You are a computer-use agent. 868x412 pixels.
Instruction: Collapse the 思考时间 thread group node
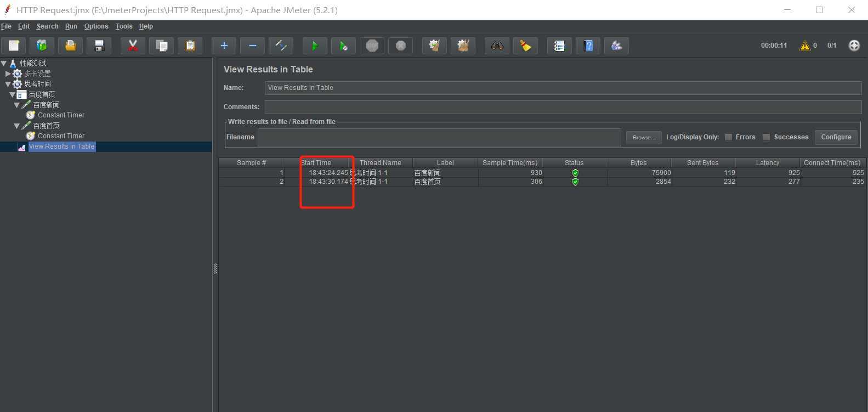click(x=8, y=84)
